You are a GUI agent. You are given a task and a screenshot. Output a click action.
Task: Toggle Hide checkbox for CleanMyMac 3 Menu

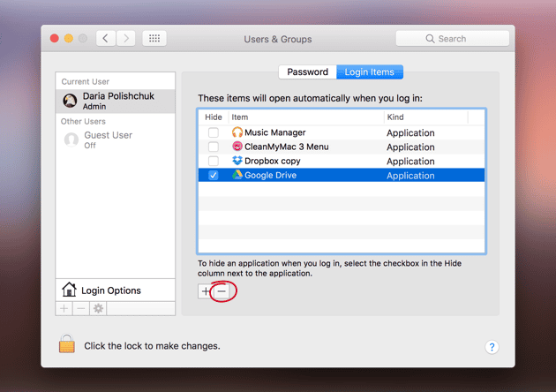tap(213, 147)
